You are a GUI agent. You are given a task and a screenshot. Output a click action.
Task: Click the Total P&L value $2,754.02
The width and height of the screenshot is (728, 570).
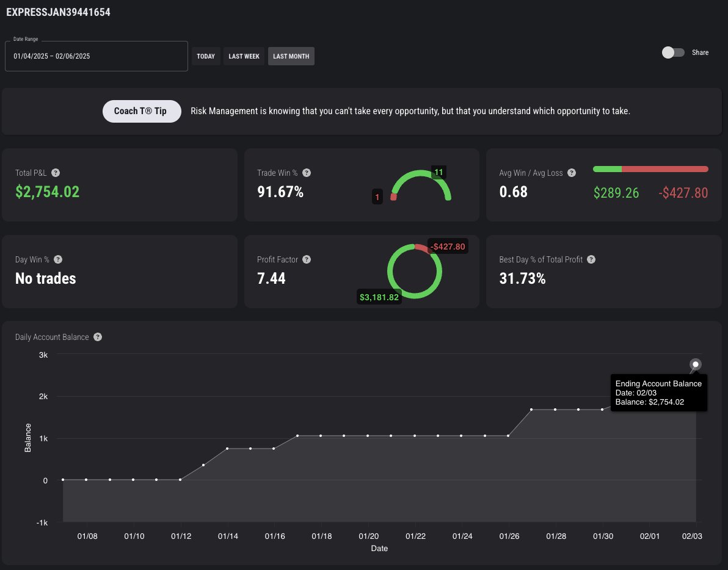point(48,192)
